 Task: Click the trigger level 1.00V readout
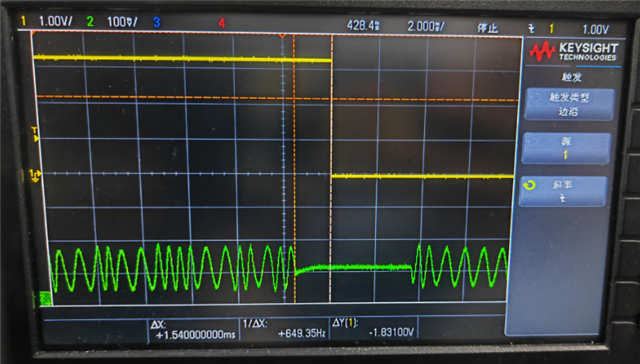pos(595,29)
